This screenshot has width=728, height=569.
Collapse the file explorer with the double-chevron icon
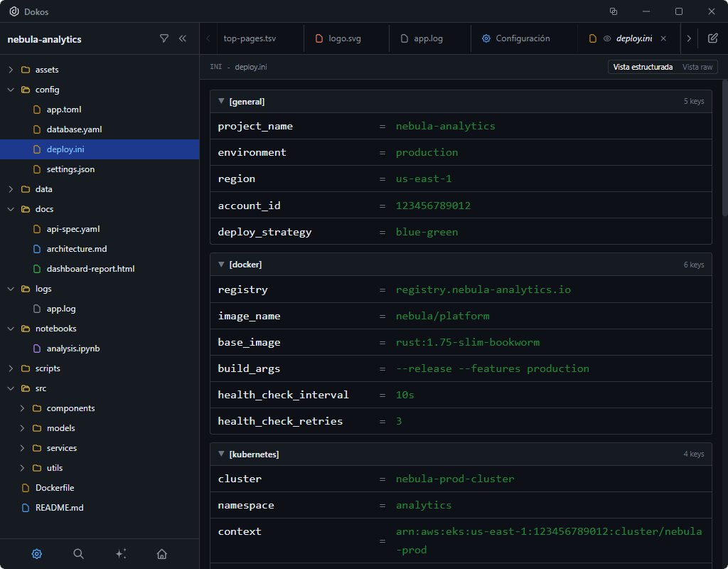(x=183, y=38)
